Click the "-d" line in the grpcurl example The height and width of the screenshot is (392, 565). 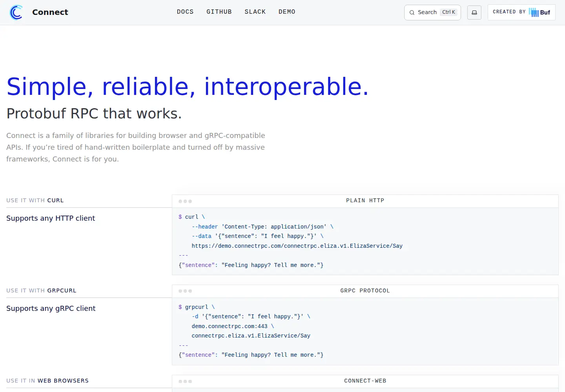pyautogui.click(x=251, y=316)
